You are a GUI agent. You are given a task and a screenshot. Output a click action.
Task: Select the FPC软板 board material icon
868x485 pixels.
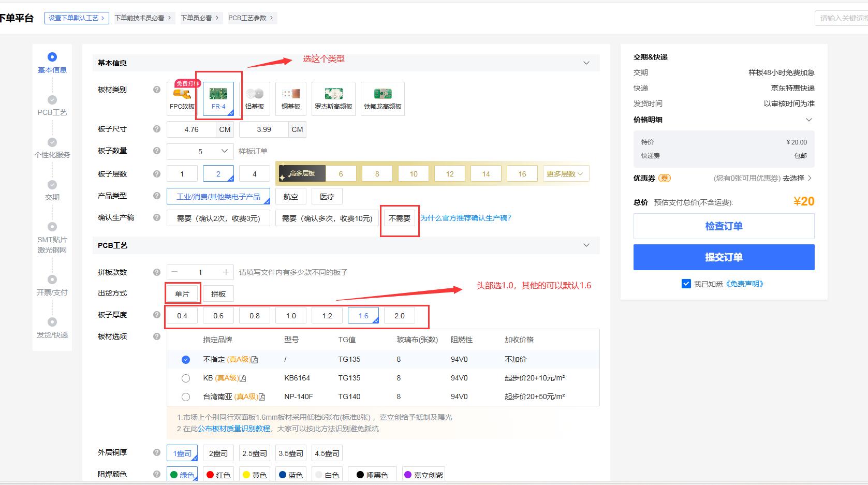click(x=182, y=98)
